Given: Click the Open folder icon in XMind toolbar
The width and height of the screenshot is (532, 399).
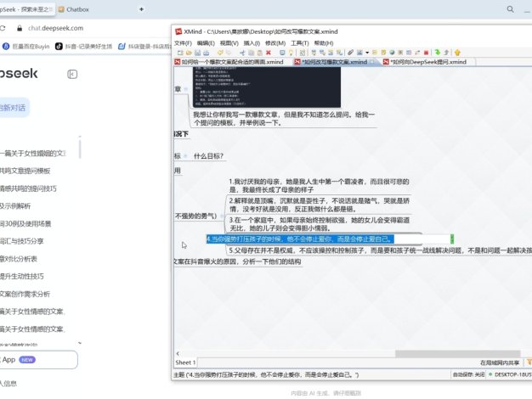Looking at the screenshot, I should [189, 53].
